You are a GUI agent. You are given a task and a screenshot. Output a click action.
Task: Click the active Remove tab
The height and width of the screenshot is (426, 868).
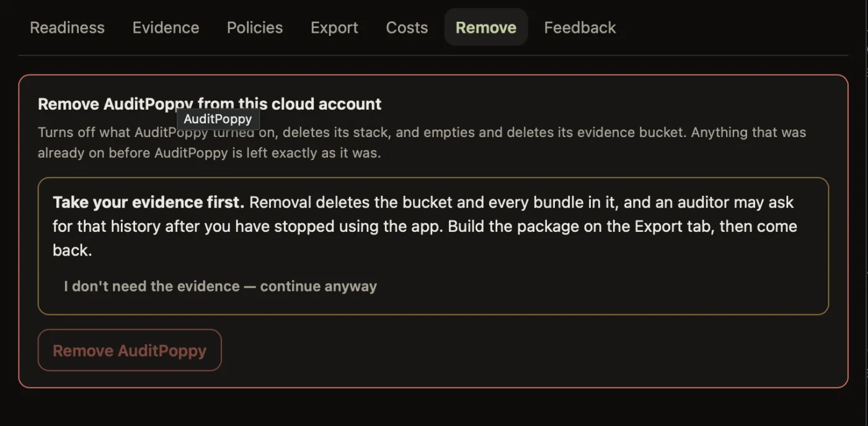[486, 27]
